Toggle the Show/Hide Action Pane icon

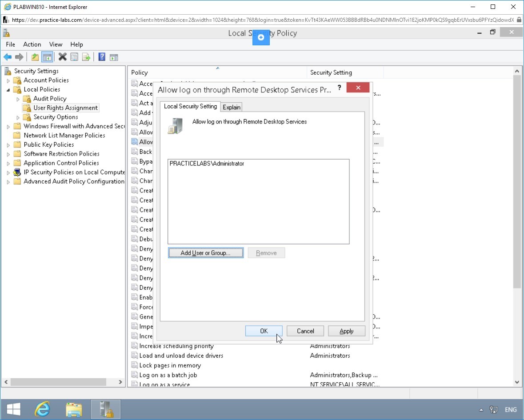click(x=114, y=57)
